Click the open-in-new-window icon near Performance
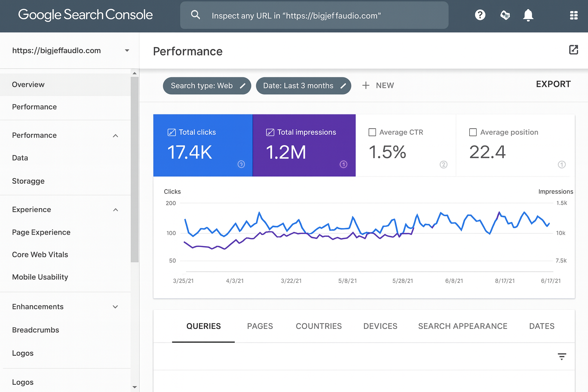The height and width of the screenshot is (392, 588). (x=573, y=50)
